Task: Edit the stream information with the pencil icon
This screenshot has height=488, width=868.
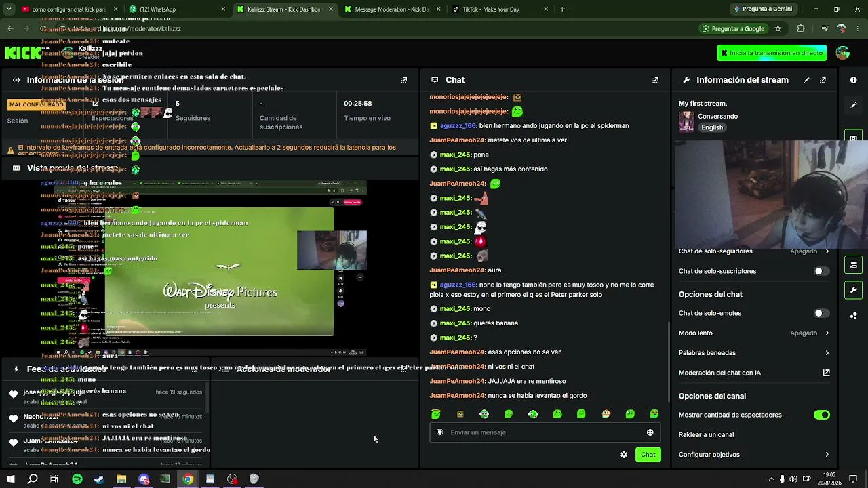Action: (x=806, y=80)
